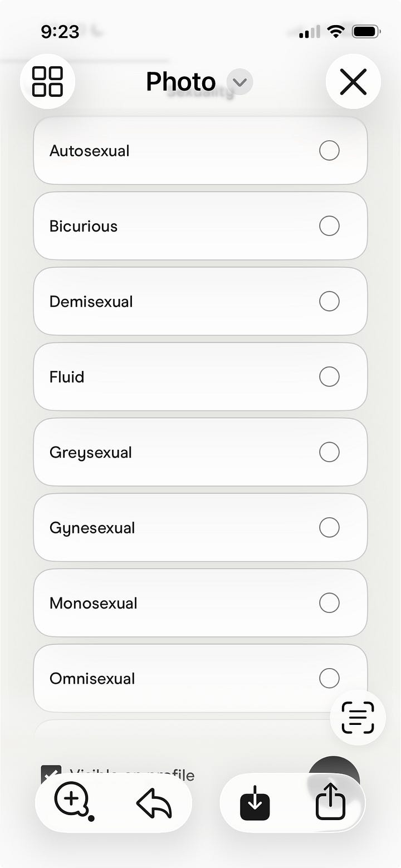Choose the Fluid option row
The width and height of the screenshot is (401, 868).
(200, 377)
